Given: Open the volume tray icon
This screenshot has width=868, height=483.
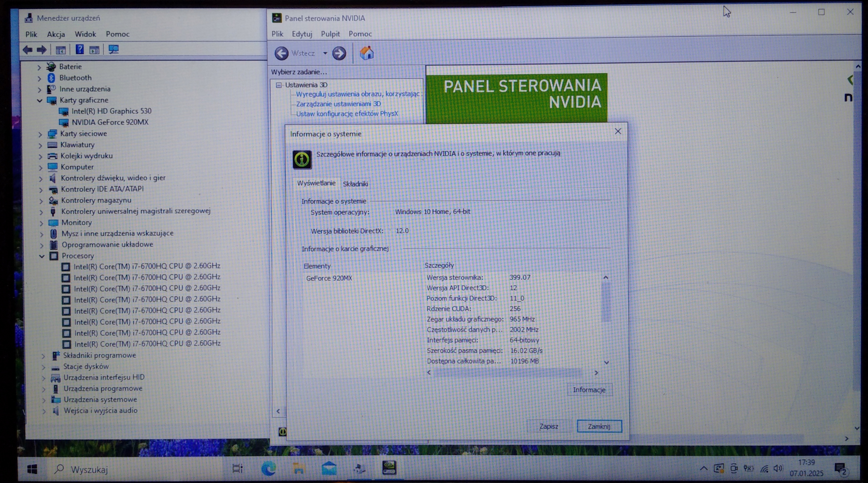Looking at the screenshot, I should coord(778,469).
